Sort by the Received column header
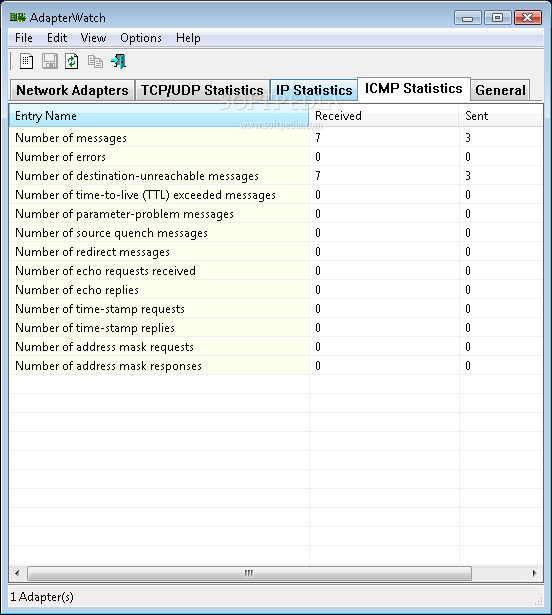This screenshot has height=615, width=552. tap(384, 116)
